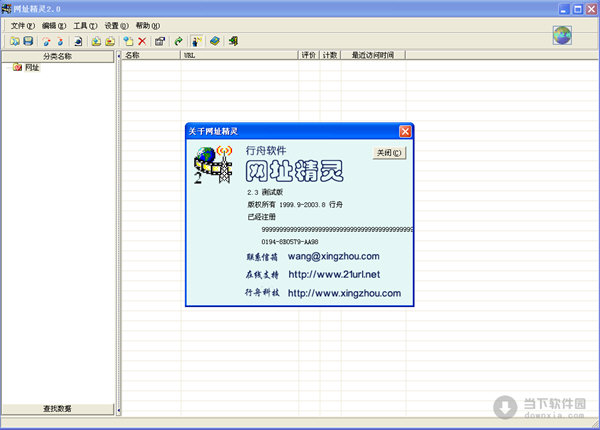Screen dimensions: 600x430
Task: Click the Internet Explorer page toolbar icon
Action: (78, 41)
